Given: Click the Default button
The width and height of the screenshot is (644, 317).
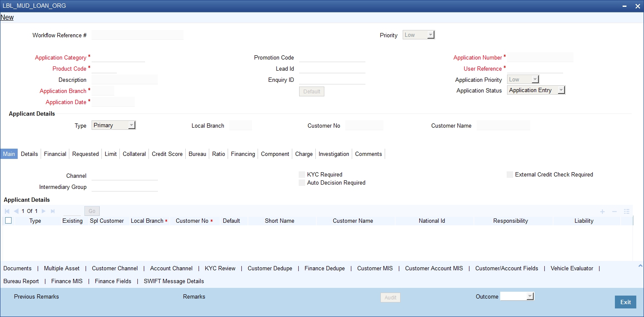Looking at the screenshot, I should (312, 91).
